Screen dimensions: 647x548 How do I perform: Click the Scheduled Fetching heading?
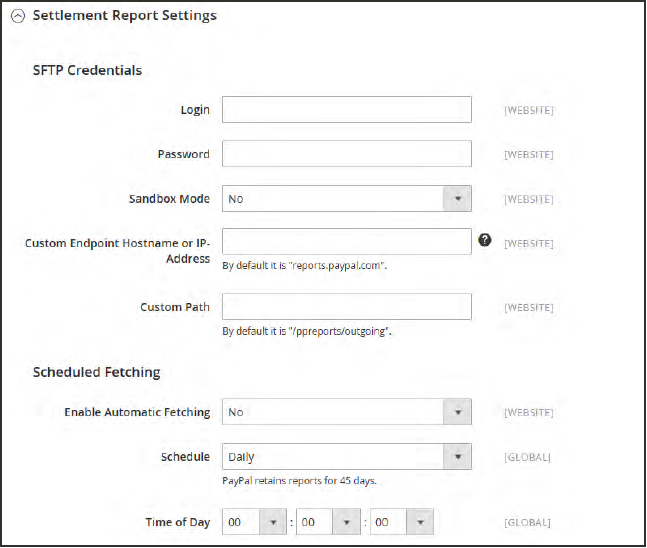tap(96, 373)
